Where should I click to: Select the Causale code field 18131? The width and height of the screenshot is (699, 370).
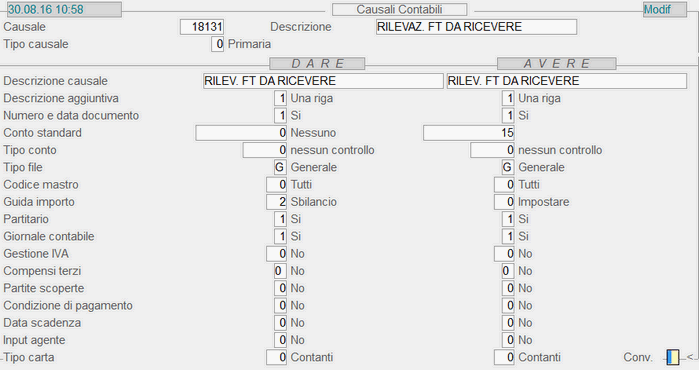point(202,27)
